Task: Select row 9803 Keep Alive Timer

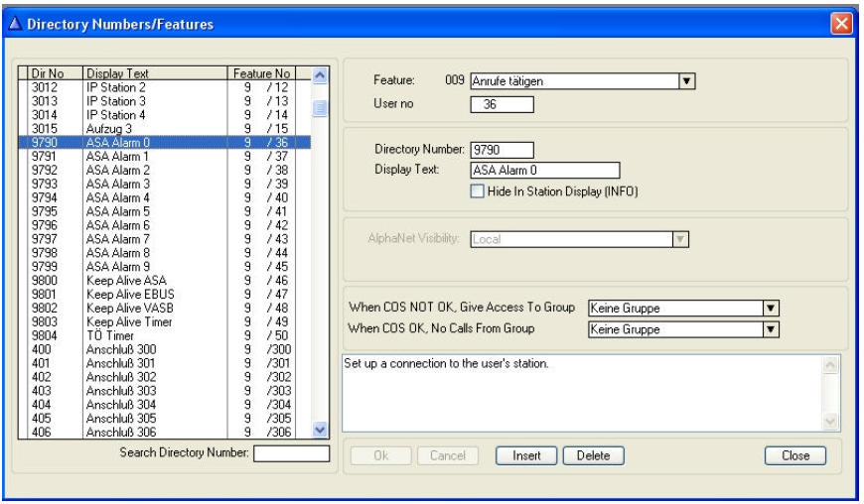Action: [x=165, y=321]
